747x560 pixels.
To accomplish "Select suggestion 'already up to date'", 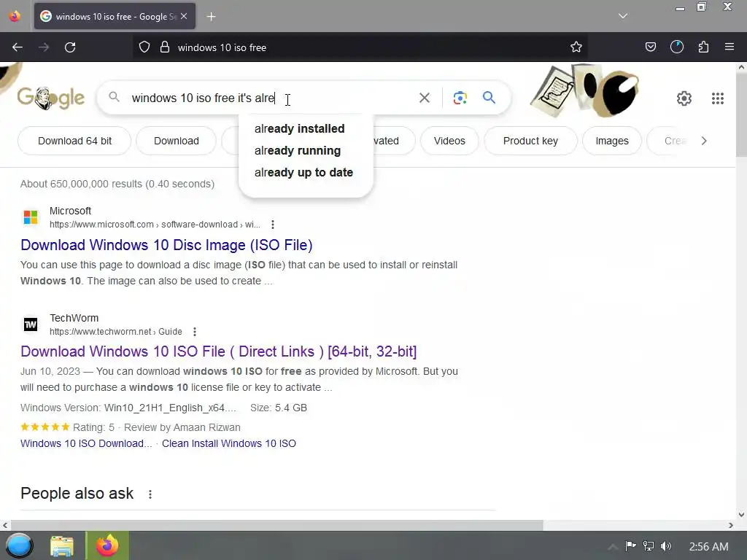I will (304, 172).
